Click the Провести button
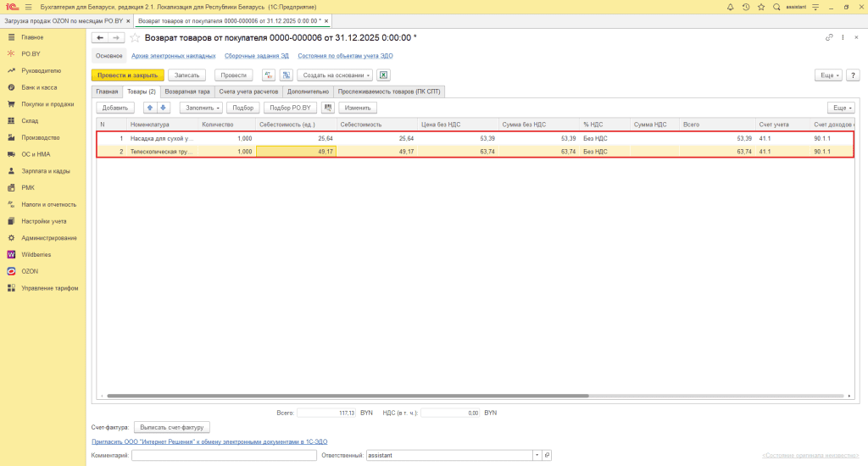 point(234,75)
